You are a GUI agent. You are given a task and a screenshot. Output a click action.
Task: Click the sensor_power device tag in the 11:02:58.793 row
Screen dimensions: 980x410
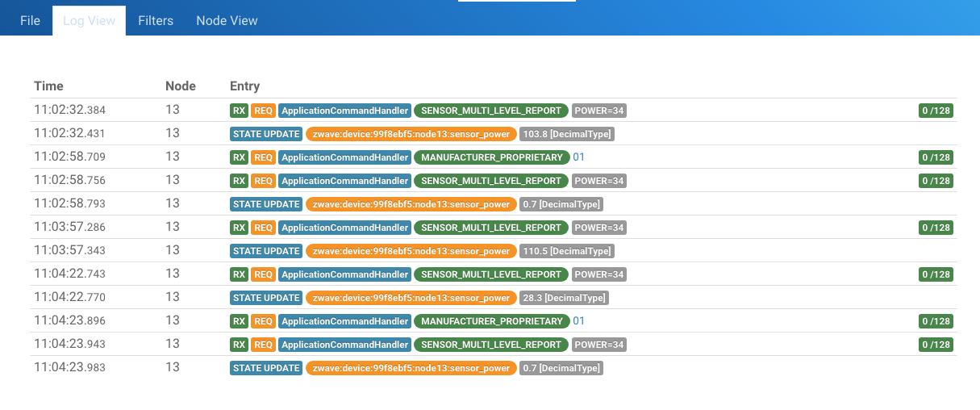tap(411, 204)
